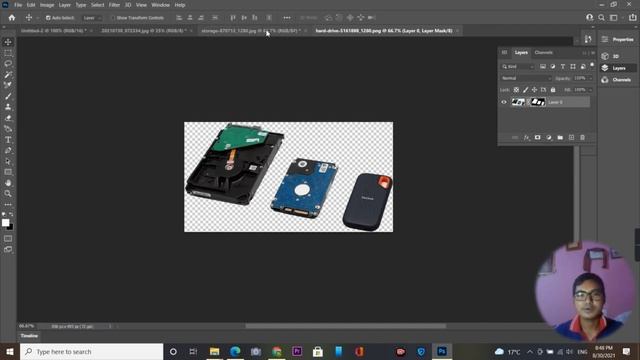This screenshot has width=640, height=360.
Task: Open the Properties panel button
Action: coord(618,40)
